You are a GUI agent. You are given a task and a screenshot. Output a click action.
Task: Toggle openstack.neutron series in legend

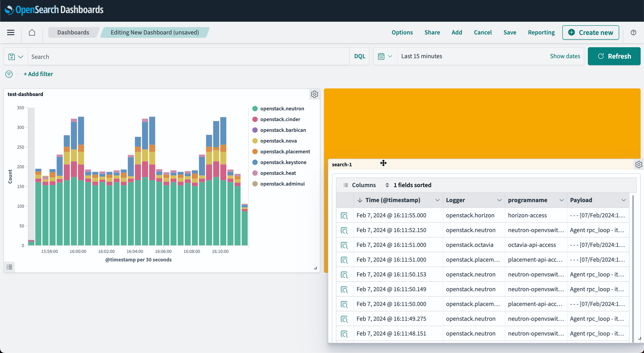point(282,109)
